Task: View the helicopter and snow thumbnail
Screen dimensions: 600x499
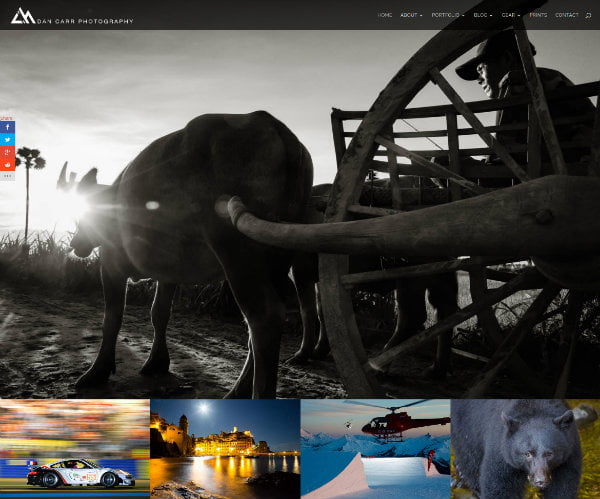Action: 375,449
